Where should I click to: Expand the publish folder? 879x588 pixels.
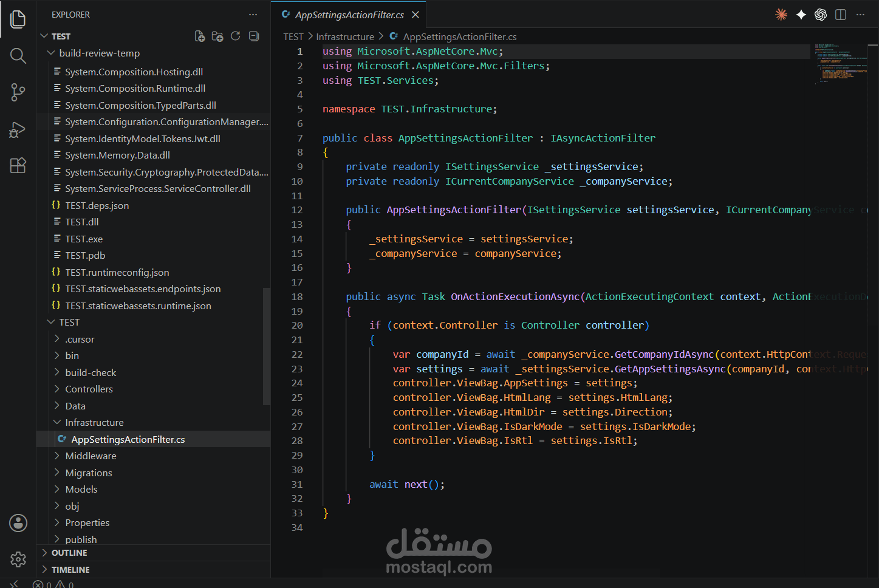[57, 539]
